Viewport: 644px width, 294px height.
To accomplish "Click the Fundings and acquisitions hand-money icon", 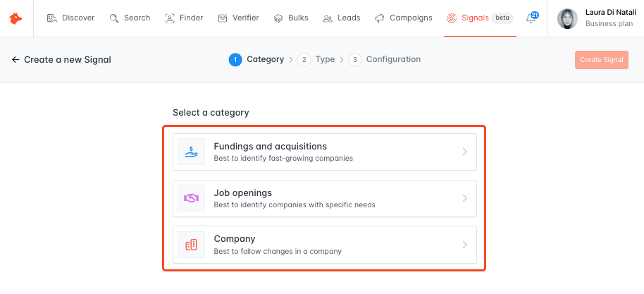I will tap(191, 152).
